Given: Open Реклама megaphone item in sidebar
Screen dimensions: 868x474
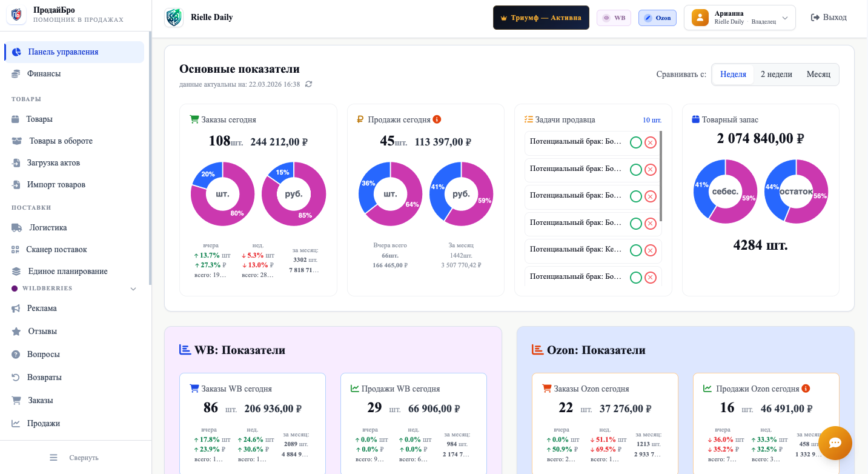Looking at the screenshot, I should tap(42, 309).
